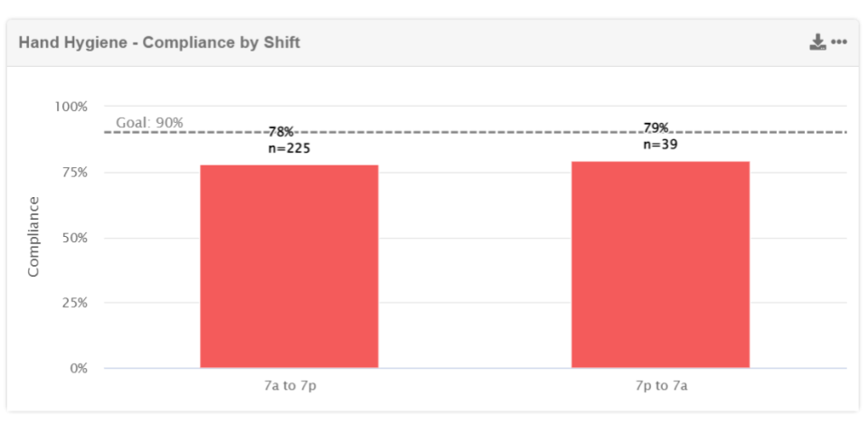Click the 0% y-axis tick label
This screenshot has width=868, height=434.
[x=77, y=368]
